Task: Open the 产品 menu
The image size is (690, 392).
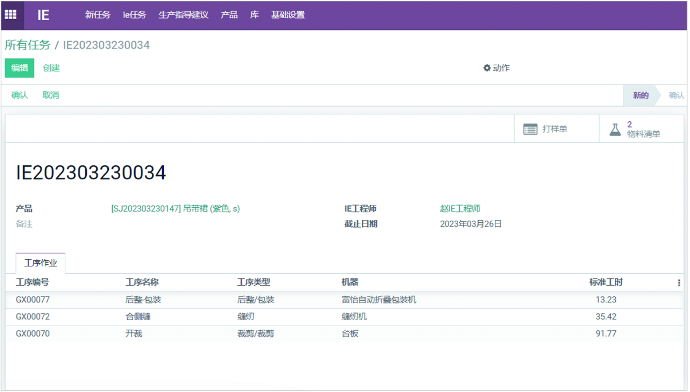Action: coord(229,15)
